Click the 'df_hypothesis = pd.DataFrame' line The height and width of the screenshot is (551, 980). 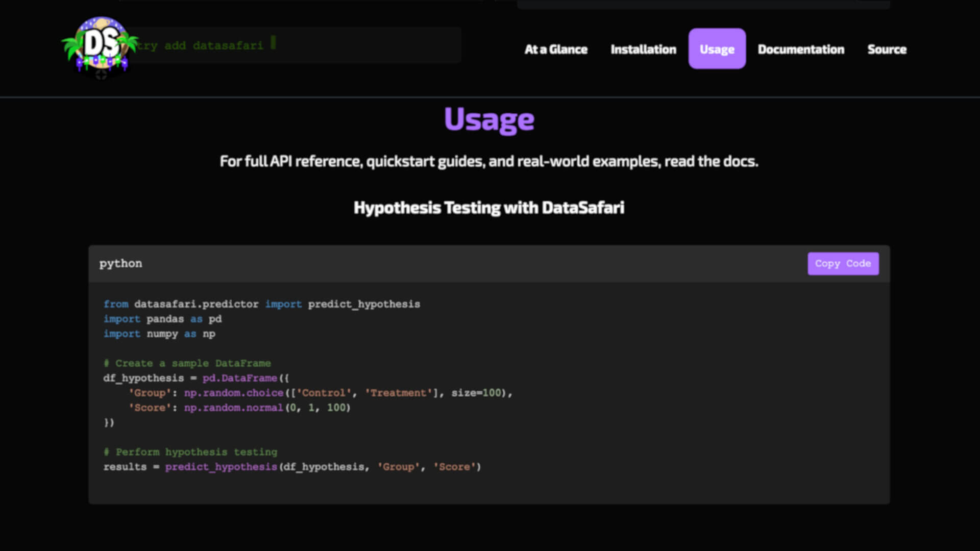pyautogui.click(x=197, y=378)
